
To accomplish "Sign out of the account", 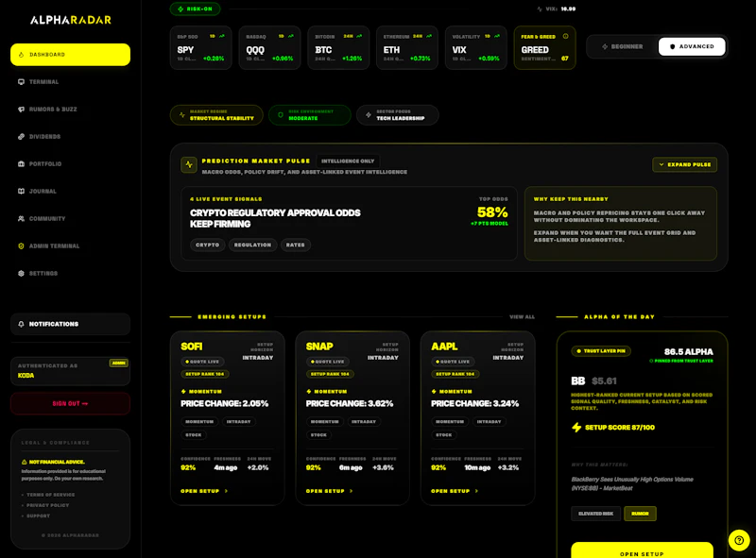I will pyautogui.click(x=70, y=403).
